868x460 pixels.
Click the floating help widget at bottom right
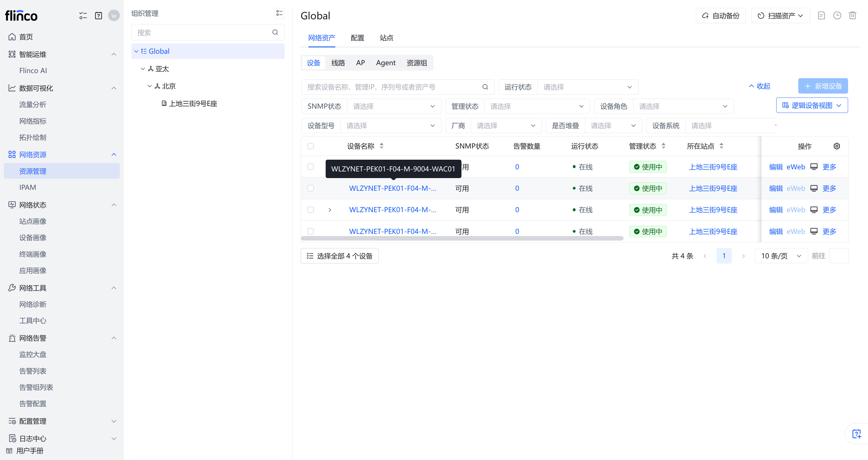tap(856, 433)
